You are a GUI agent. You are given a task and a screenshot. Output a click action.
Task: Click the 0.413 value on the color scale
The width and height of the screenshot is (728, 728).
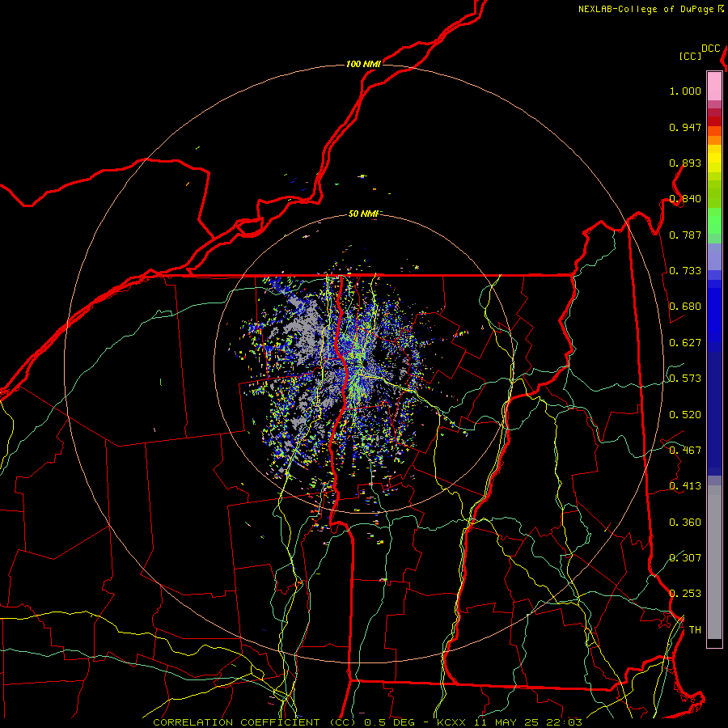click(685, 486)
